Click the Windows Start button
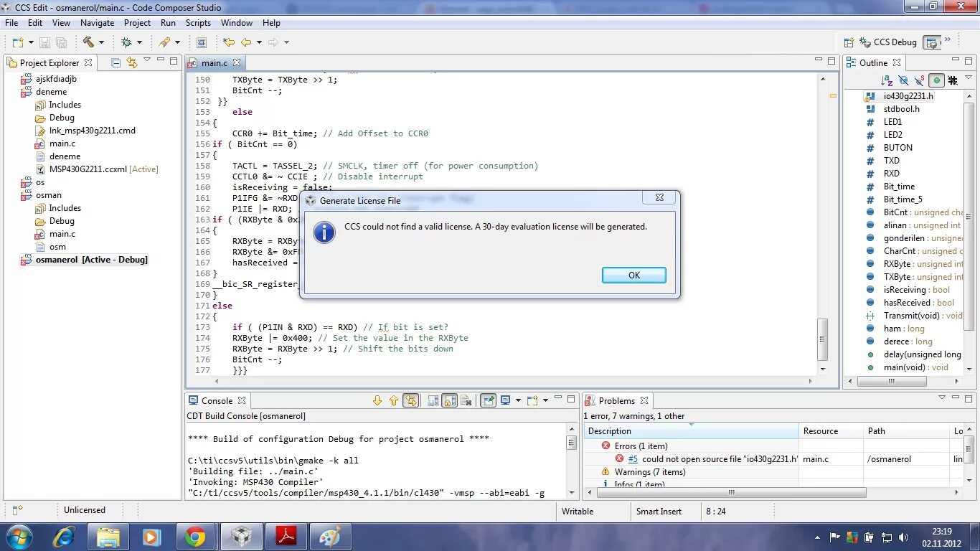This screenshot has width=980, height=551. pyautogui.click(x=19, y=537)
